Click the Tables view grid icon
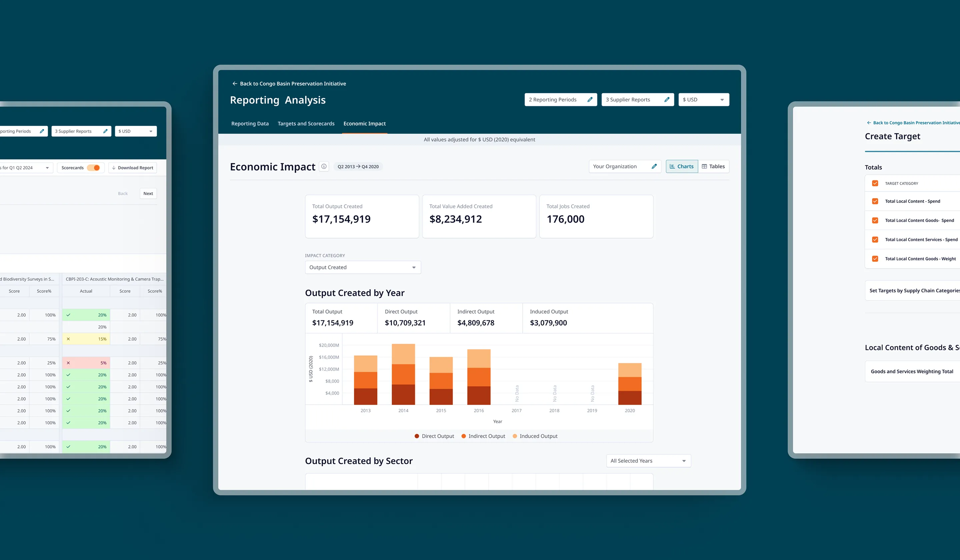960x560 pixels. [x=704, y=166]
